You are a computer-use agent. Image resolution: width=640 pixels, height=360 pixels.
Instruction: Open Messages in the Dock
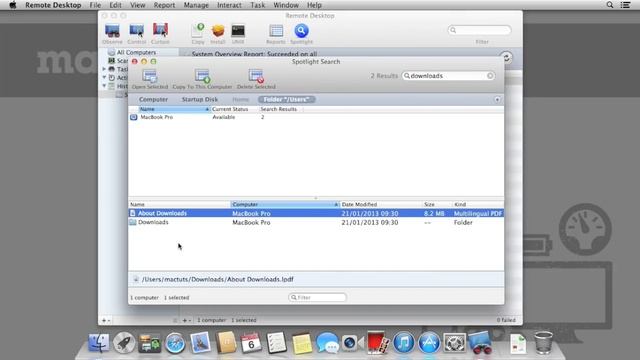tap(327, 342)
